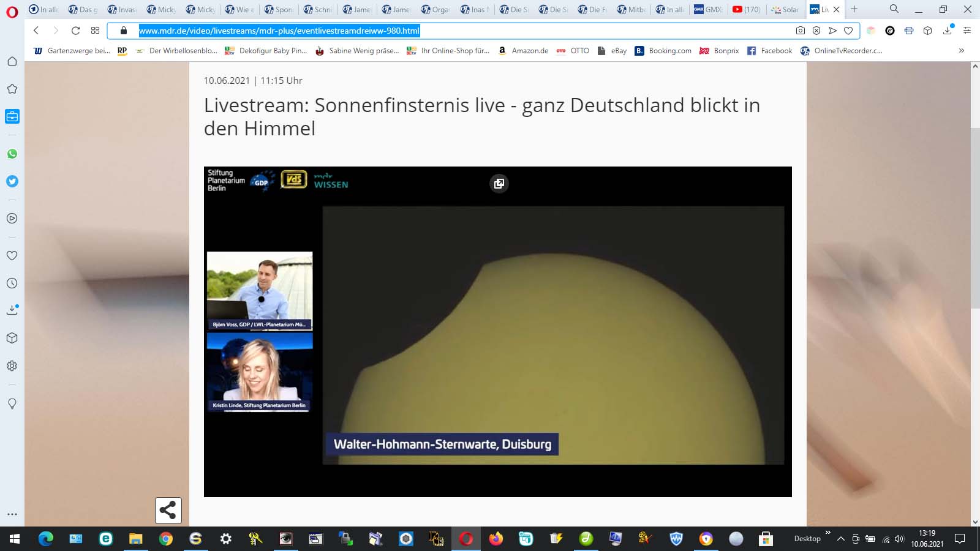Click the page vertical scrollbar
Screen dimensions: 980x551
pos(975,217)
